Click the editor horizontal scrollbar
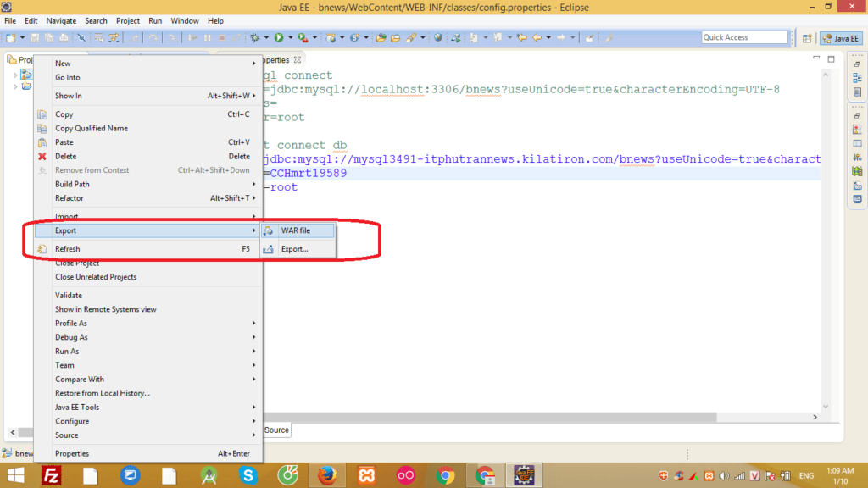868x488 pixels. 491,417
